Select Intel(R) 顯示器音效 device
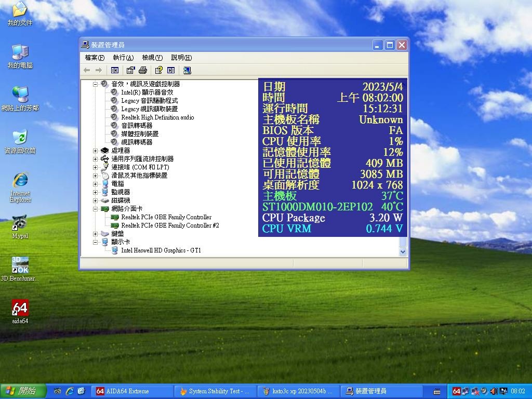Image resolution: width=532 pixels, height=399 pixels. [x=147, y=92]
